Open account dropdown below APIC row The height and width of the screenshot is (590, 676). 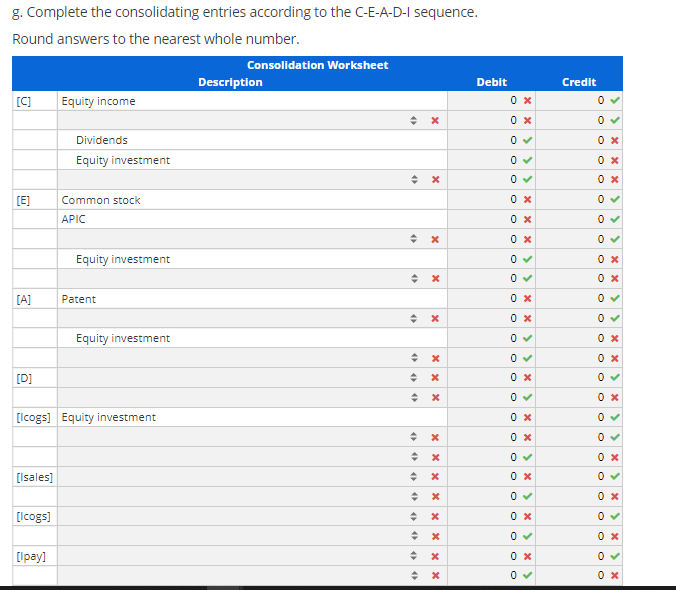point(252,239)
